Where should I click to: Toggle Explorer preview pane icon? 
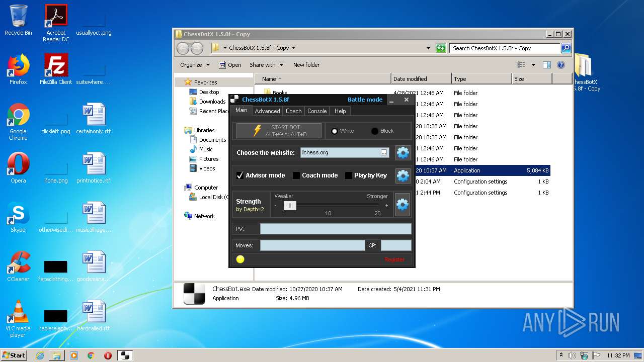point(547,65)
